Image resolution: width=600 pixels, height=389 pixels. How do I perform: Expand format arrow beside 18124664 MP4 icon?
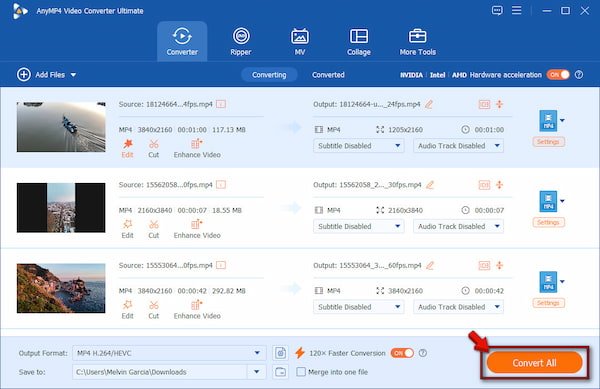(x=562, y=120)
